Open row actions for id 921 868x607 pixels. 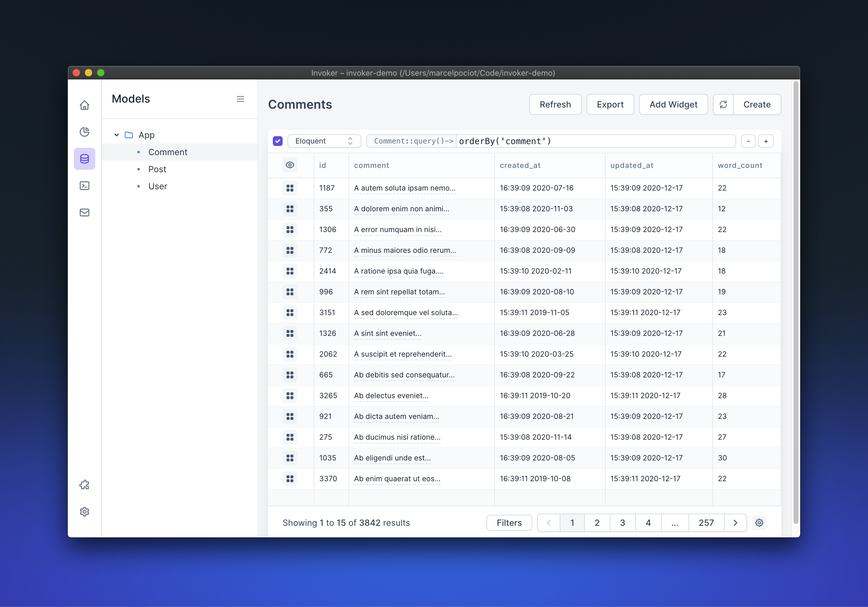click(x=290, y=417)
